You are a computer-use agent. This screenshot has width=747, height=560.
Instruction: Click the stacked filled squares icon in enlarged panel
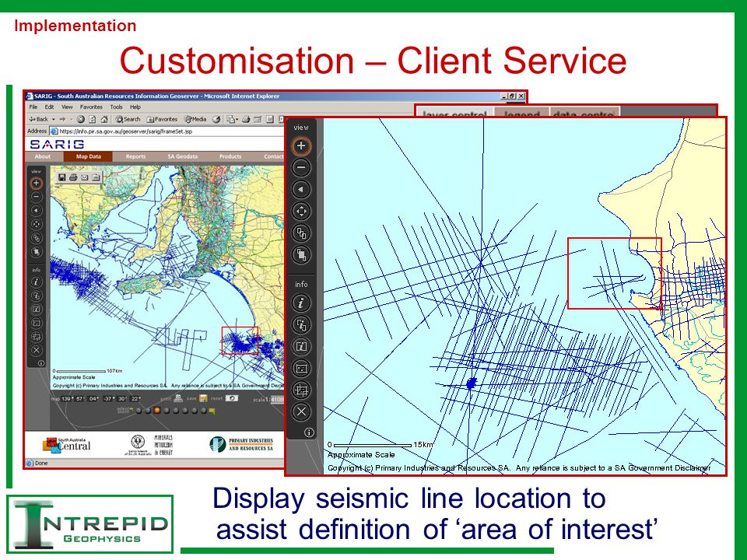point(300,254)
